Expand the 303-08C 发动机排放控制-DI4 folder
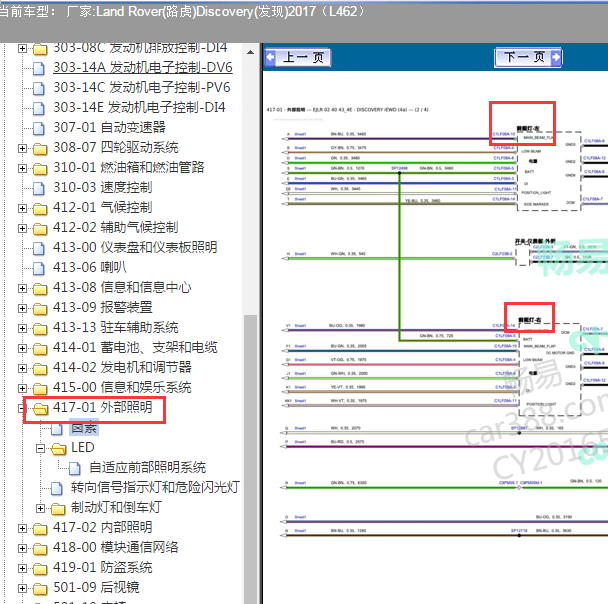 22,49
